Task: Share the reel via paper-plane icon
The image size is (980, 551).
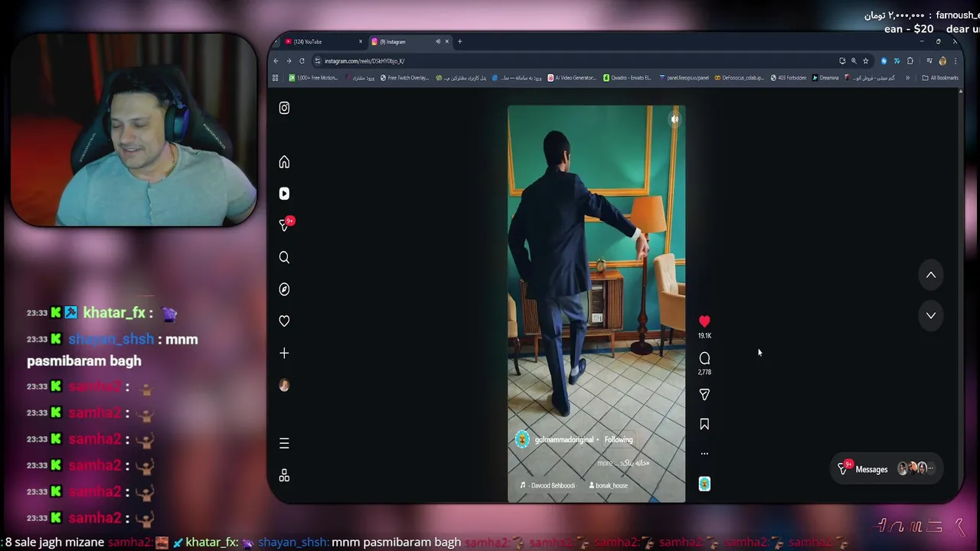Action: (704, 394)
